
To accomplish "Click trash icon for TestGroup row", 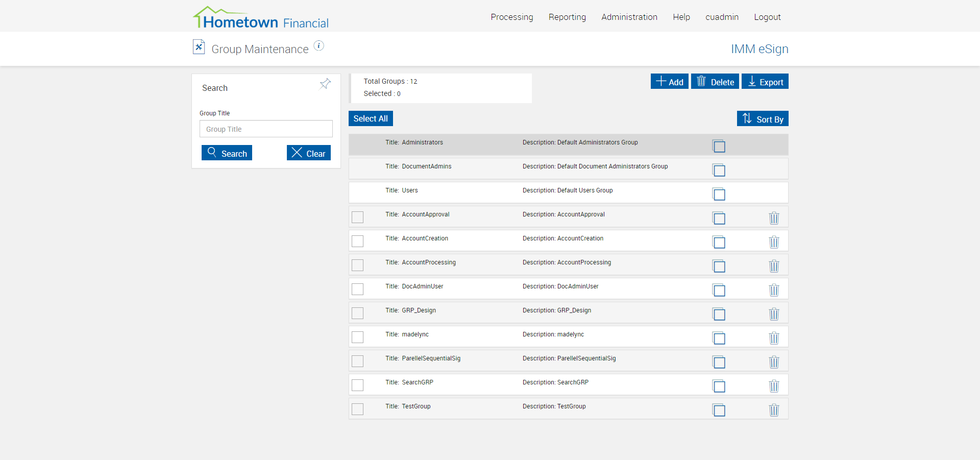I will click(x=774, y=410).
